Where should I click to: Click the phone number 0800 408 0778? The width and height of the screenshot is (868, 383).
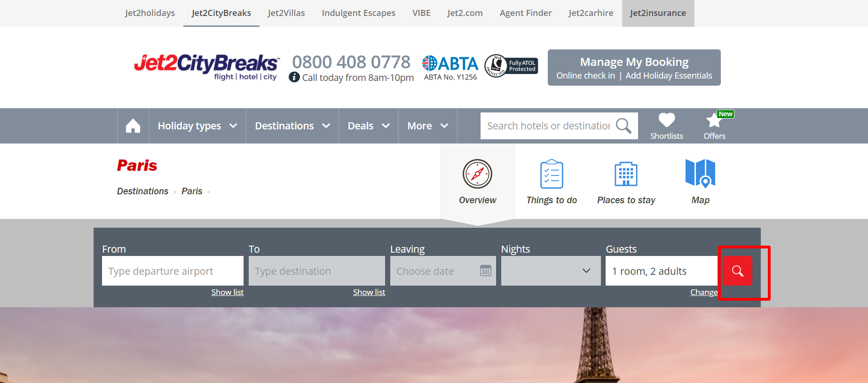click(x=351, y=62)
